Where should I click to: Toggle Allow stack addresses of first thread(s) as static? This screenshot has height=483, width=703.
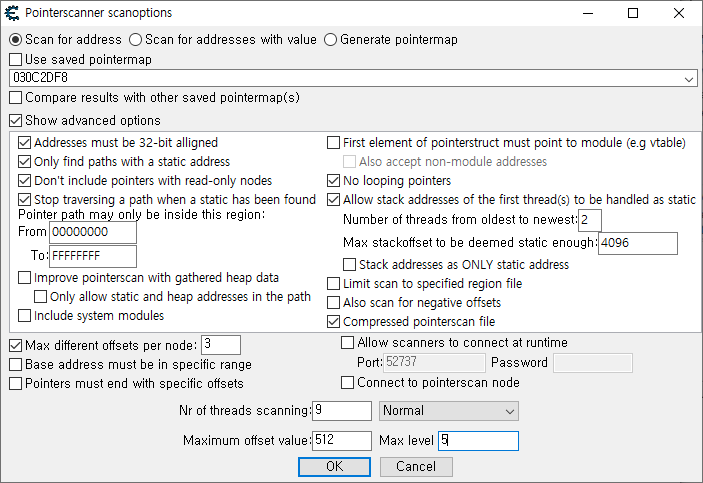point(333,200)
